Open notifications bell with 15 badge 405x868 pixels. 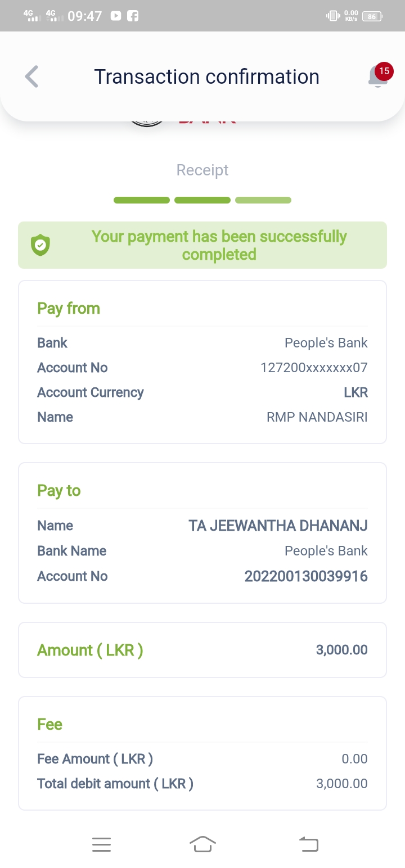tap(378, 76)
